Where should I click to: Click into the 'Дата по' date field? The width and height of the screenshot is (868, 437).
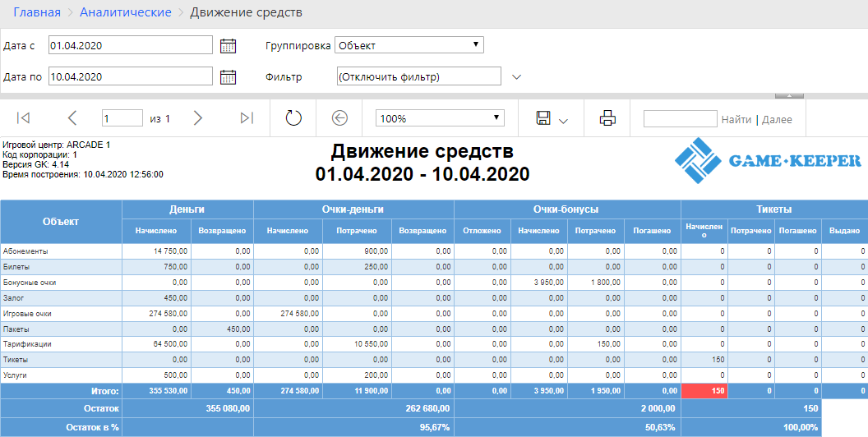[130, 76]
